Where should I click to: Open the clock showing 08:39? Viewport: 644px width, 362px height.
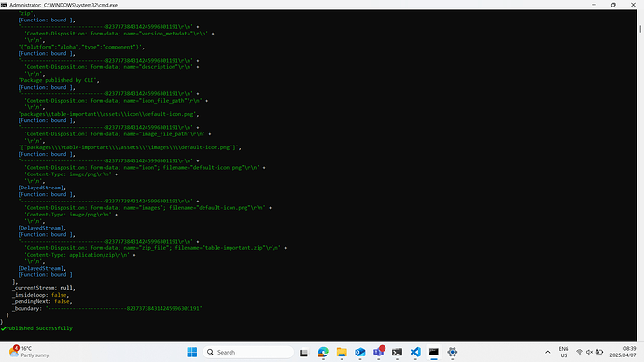click(623, 352)
